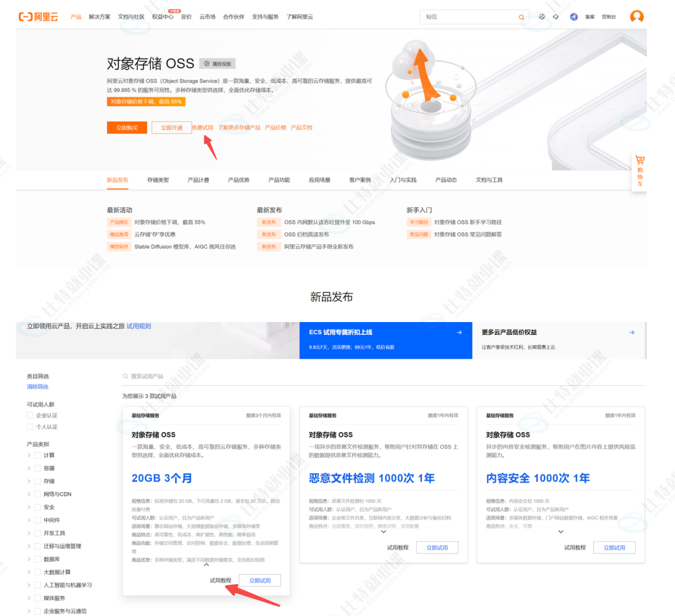Click the Alibaba Cloud logo
The width and height of the screenshot is (675, 616).
[38, 17]
